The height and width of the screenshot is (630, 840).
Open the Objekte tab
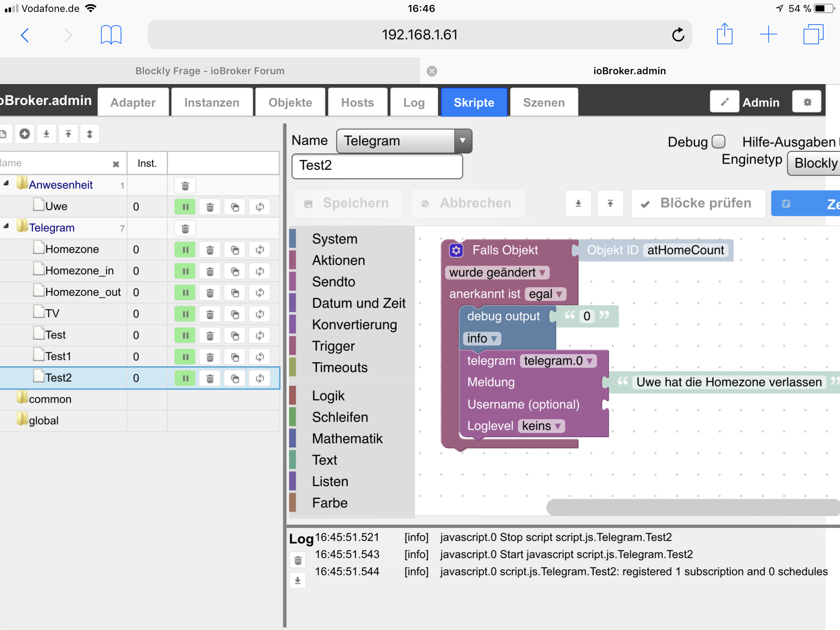click(290, 103)
